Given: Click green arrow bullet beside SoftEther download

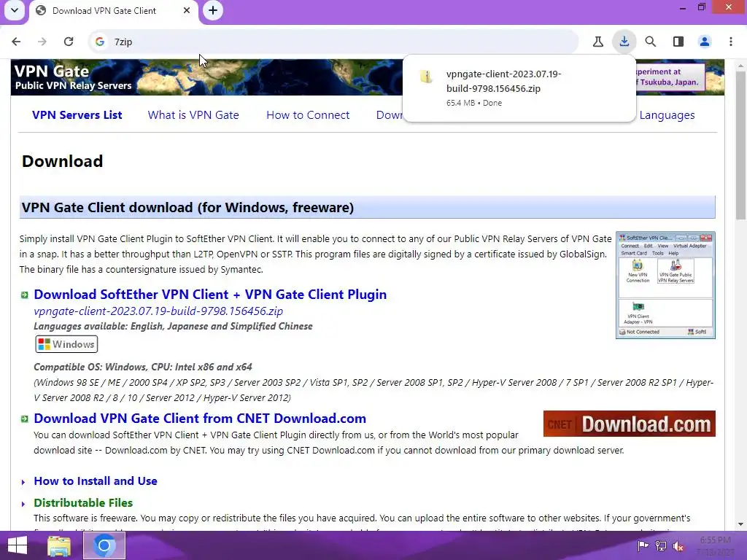Looking at the screenshot, I should point(24,295).
